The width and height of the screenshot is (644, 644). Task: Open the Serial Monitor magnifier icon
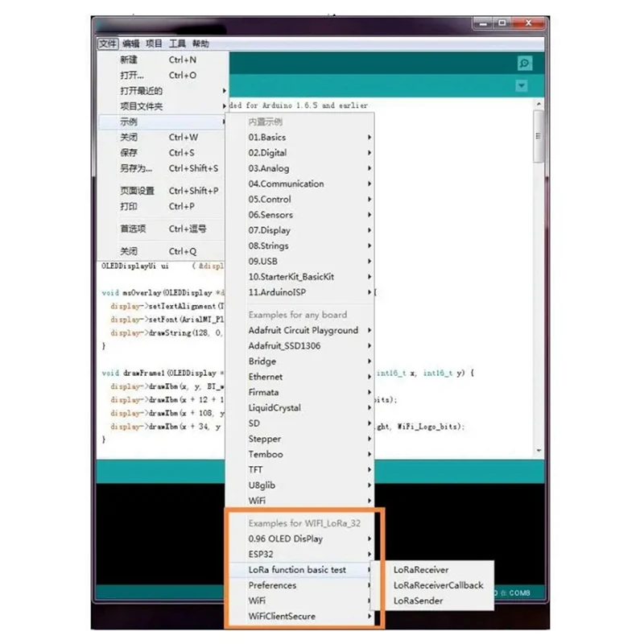pyautogui.click(x=525, y=64)
